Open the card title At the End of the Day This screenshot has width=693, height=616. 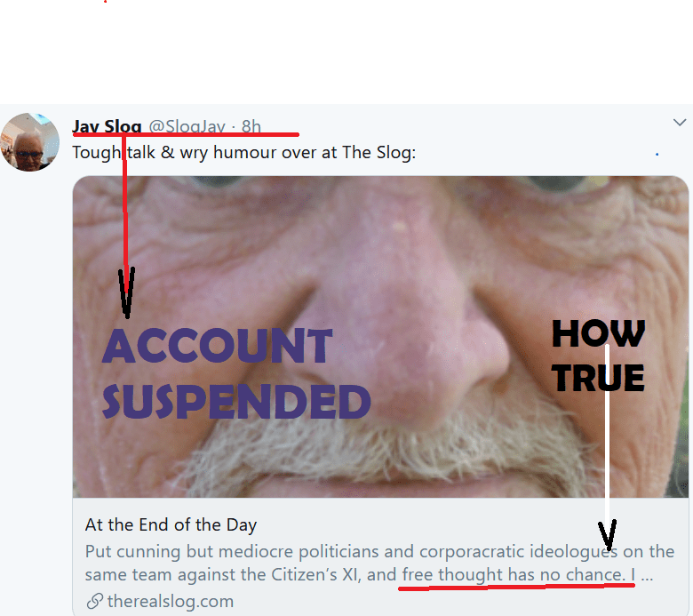click(x=171, y=525)
